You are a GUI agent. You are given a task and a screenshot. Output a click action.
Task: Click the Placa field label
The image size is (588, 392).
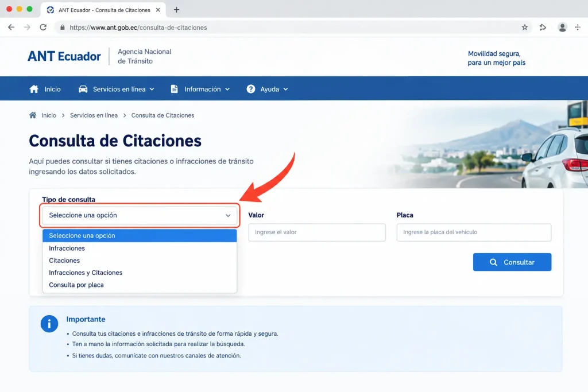[x=405, y=215]
